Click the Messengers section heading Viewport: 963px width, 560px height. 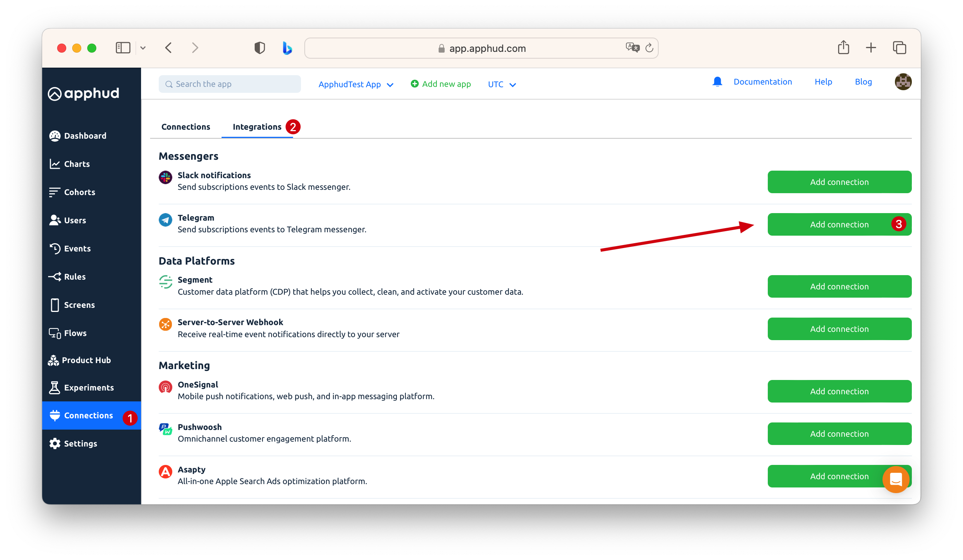click(x=188, y=156)
